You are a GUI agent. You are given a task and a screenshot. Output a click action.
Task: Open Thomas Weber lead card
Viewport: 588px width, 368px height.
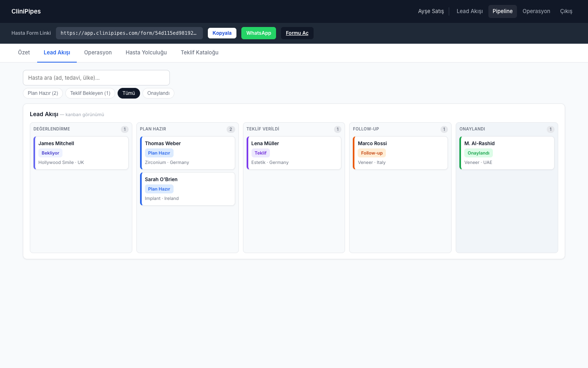pyautogui.click(x=187, y=153)
